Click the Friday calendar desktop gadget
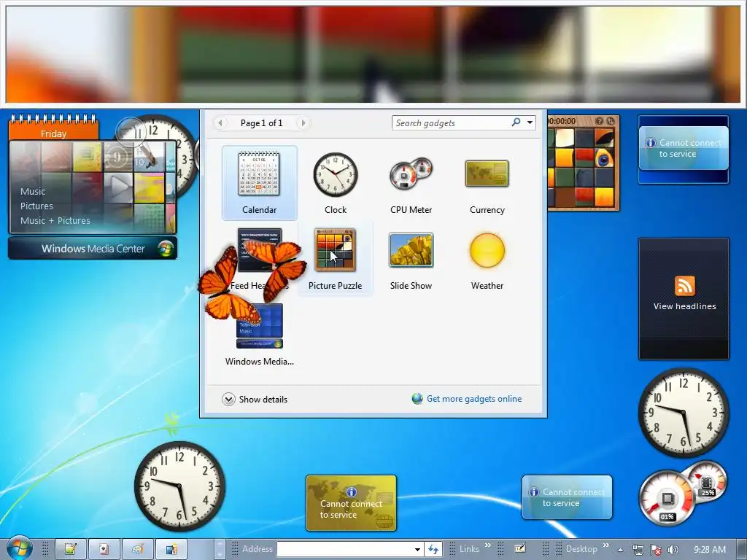The width and height of the screenshot is (747, 560). (x=53, y=128)
